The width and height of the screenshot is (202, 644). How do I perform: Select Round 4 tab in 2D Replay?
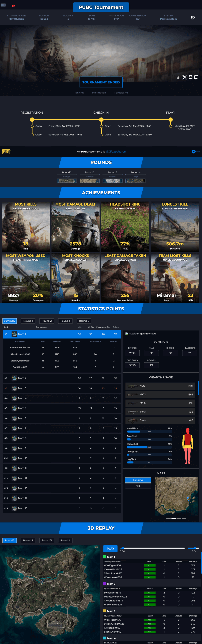(x=65, y=540)
